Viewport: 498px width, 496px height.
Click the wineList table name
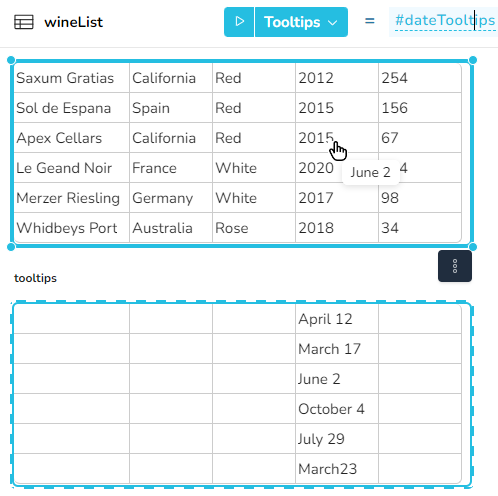74,22
